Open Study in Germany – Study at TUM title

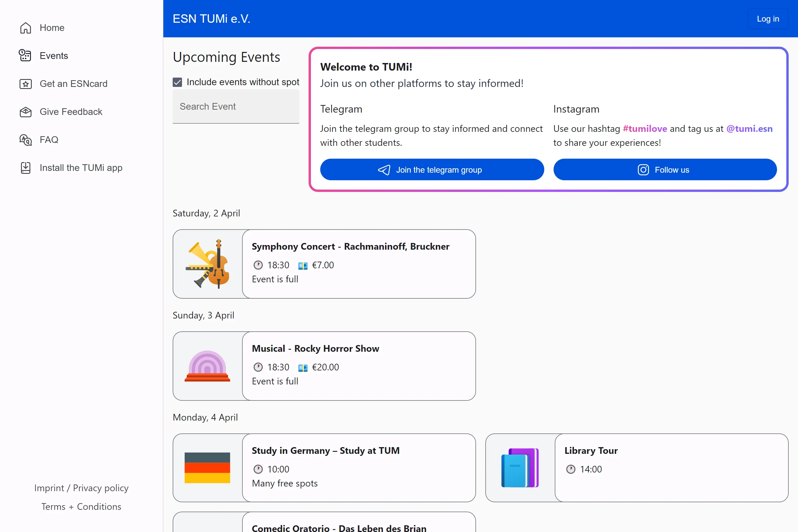325,451
